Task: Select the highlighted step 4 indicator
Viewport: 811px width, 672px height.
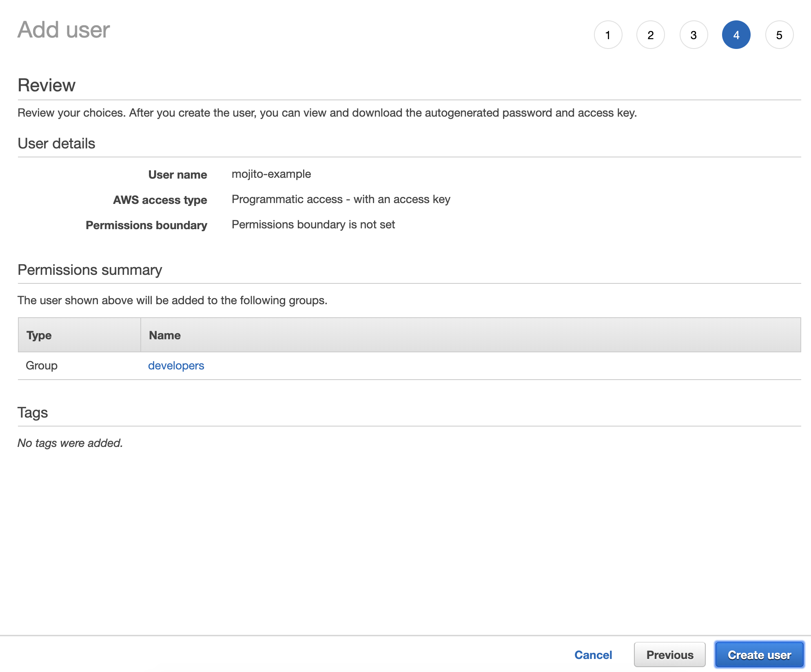Action: pyautogui.click(x=736, y=35)
